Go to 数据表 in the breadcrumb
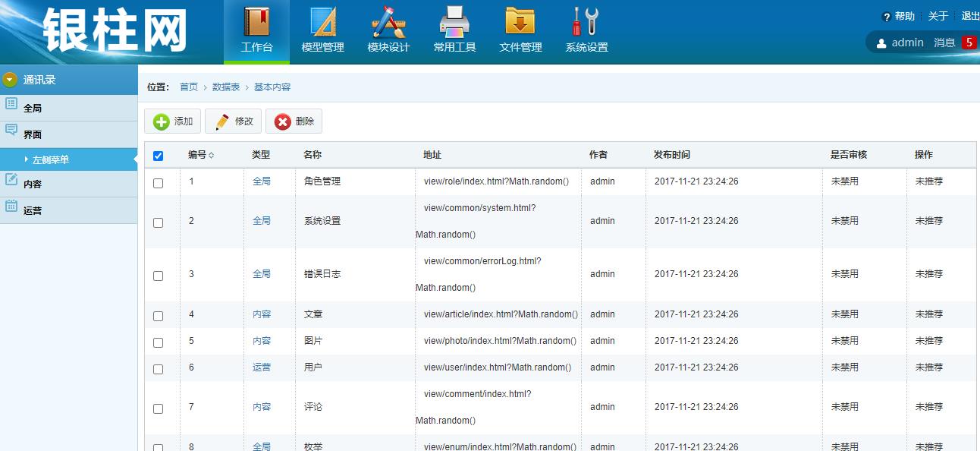Screen dimensions: 980x451 point(226,87)
